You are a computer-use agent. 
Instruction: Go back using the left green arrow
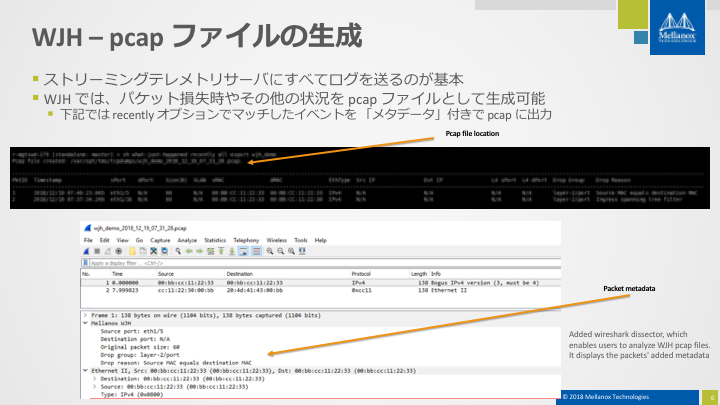189,251
